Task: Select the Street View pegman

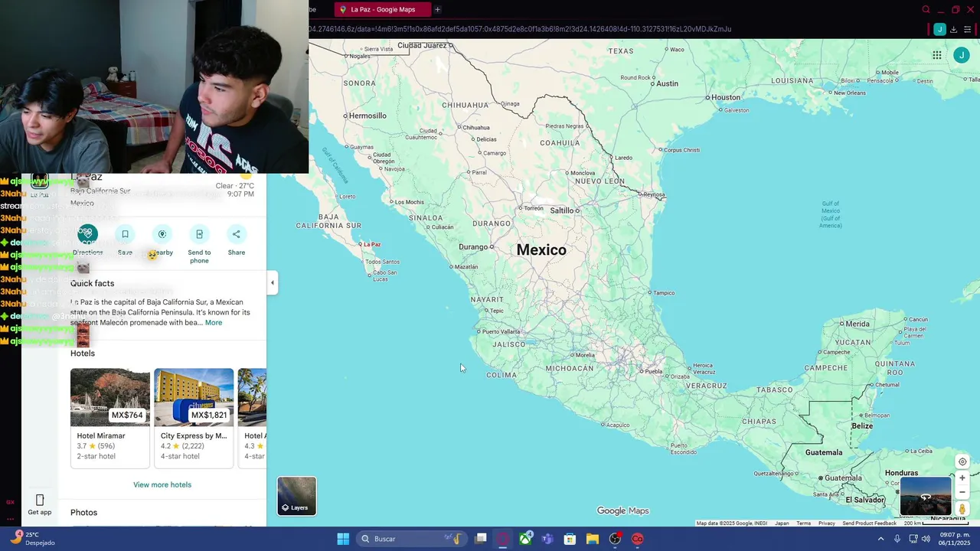Action: pos(962,508)
